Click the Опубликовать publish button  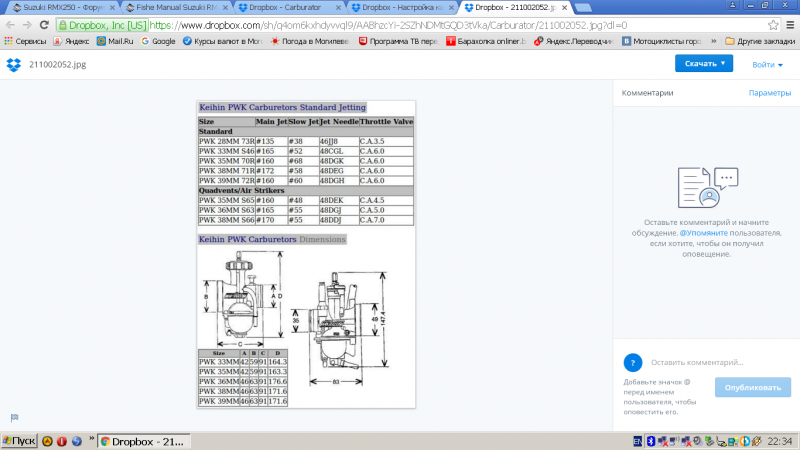(x=753, y=387)
